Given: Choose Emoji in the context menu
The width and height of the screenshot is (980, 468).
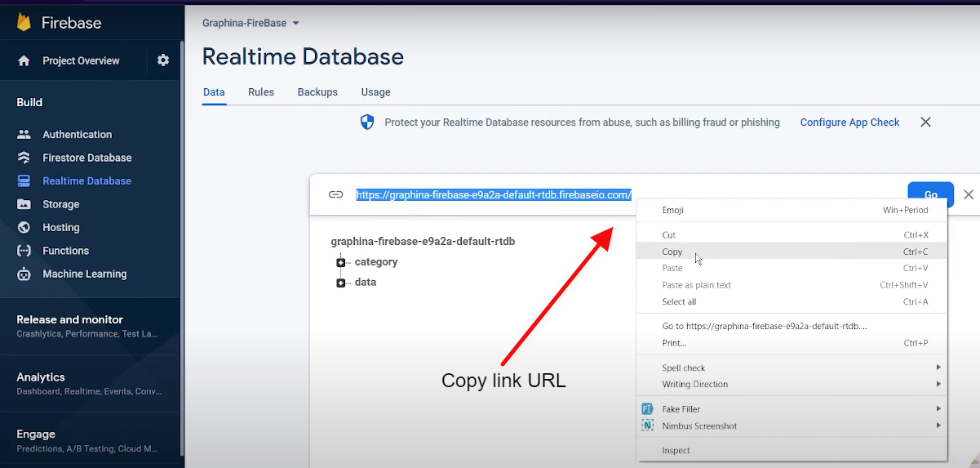Looking at the screenshot, I should (792, 210).
